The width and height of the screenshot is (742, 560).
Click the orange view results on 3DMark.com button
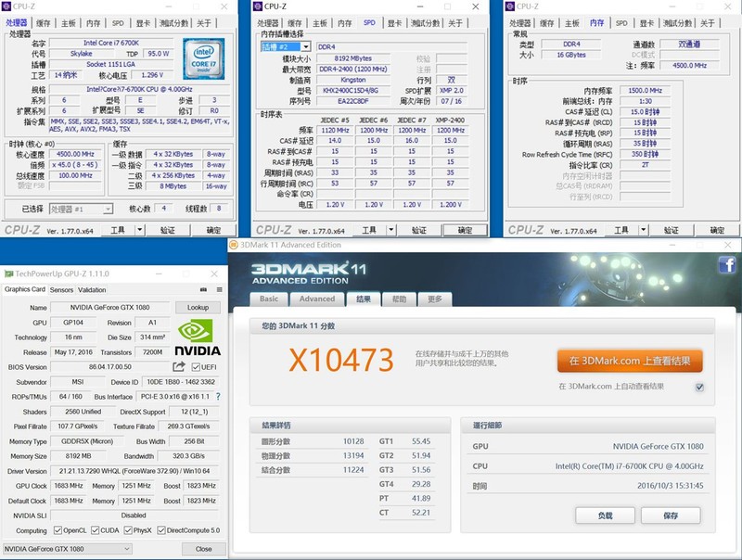point(630,361)
